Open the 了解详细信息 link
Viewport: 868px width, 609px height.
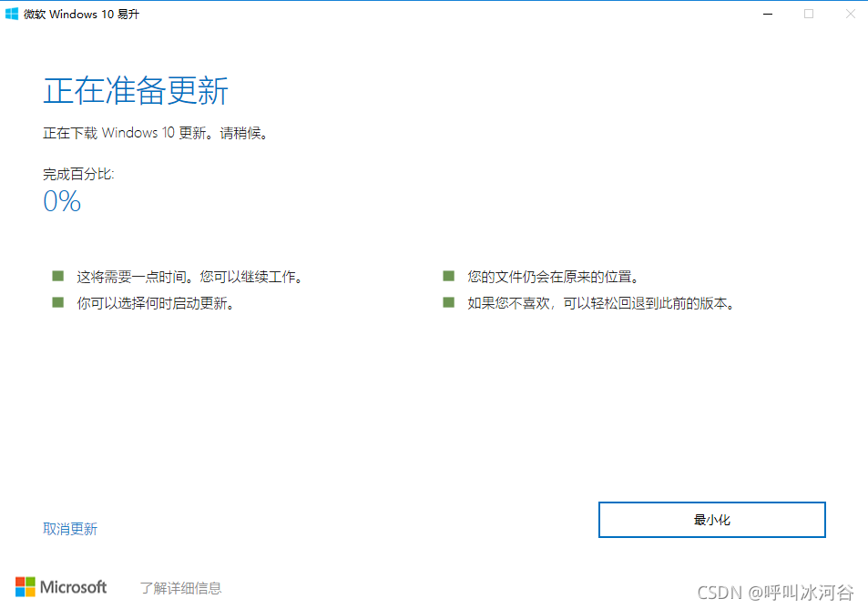coord(180,588)
